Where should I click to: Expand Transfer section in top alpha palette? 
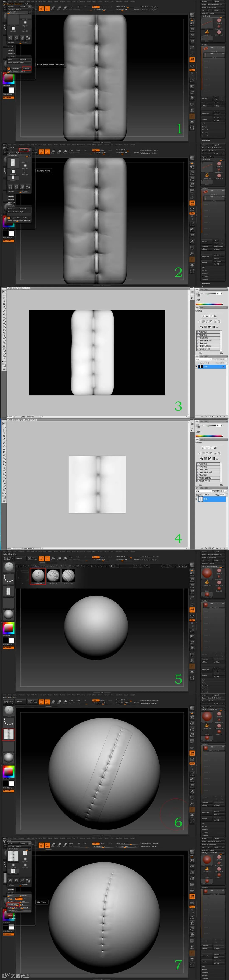12,56
